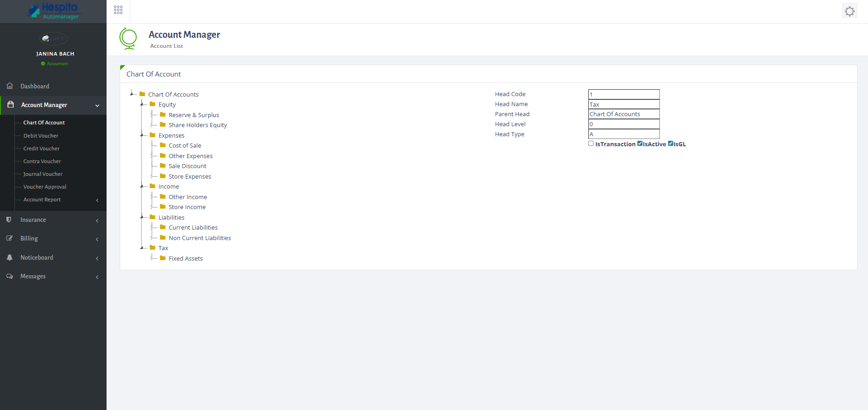Click the Dashboard home icon in the sidebar
This screenshot has height=410, width=868.
[x=10, y=86]
